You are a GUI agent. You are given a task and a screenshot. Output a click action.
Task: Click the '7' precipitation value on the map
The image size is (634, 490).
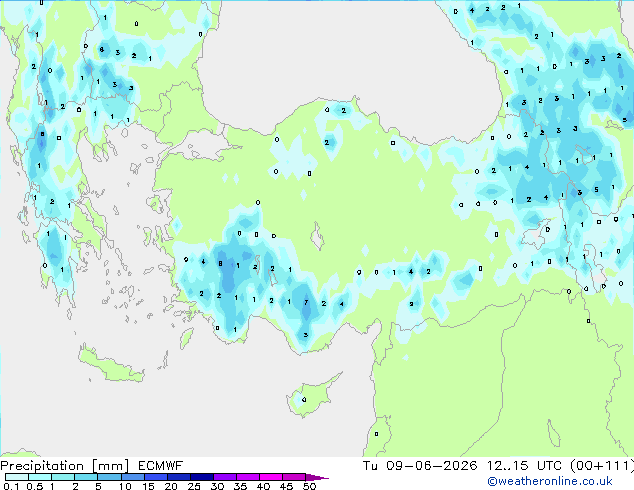click(x=306, y=302)
